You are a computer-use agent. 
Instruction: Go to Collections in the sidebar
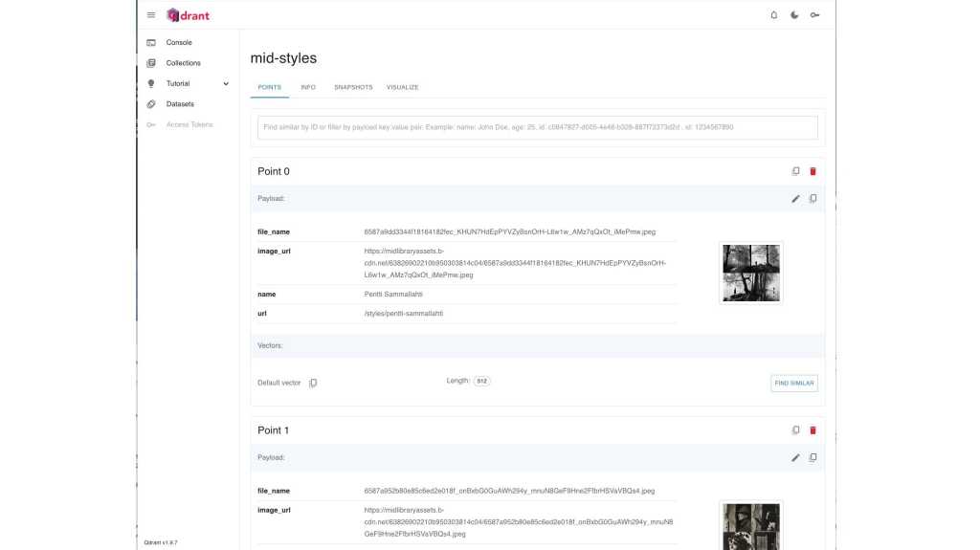pyautogui.click(x=183, y=63)
